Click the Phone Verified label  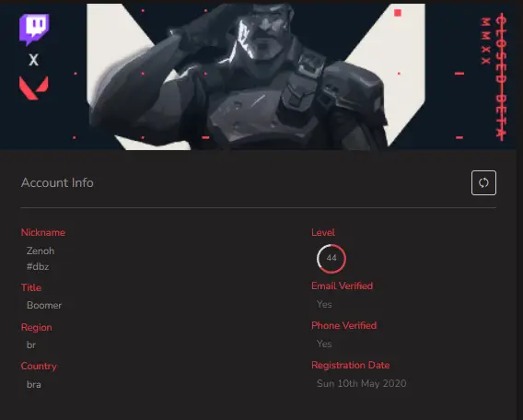tap(343, 325)
